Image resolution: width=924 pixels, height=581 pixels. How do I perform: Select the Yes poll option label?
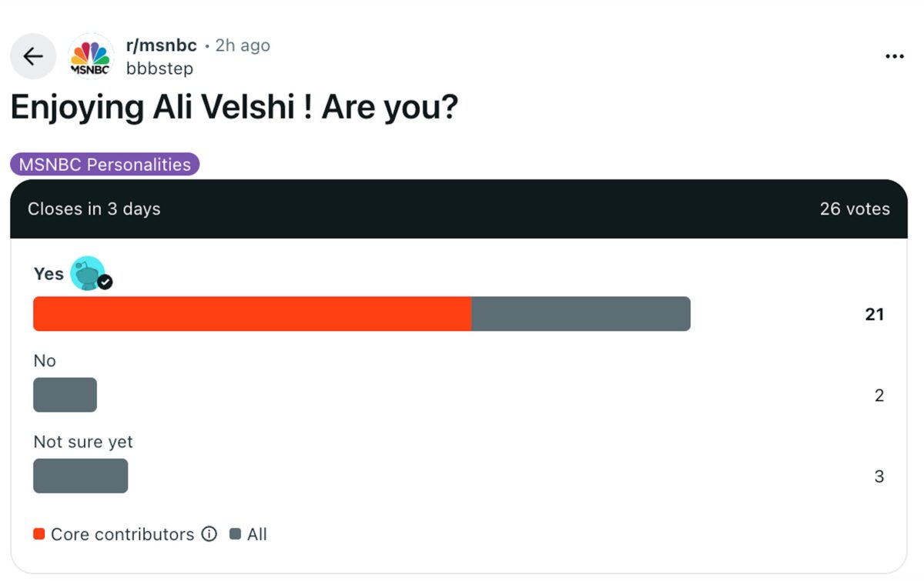point(49,274)
